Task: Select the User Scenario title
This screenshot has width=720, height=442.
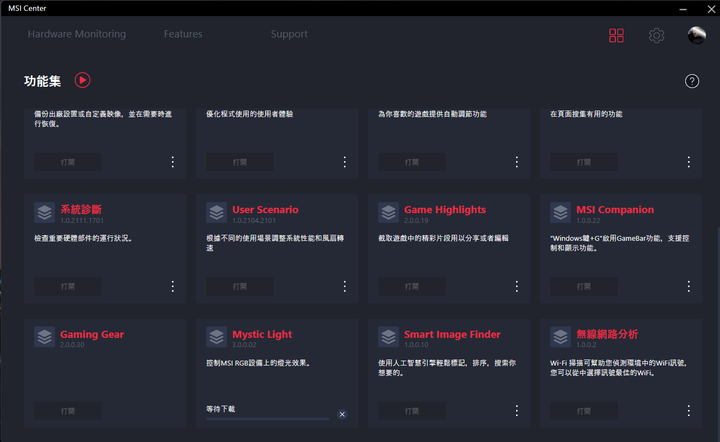Action: 265,209
